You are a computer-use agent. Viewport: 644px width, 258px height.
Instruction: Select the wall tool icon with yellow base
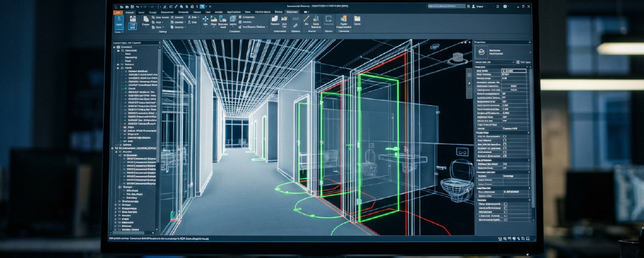[x=214, y=19]
